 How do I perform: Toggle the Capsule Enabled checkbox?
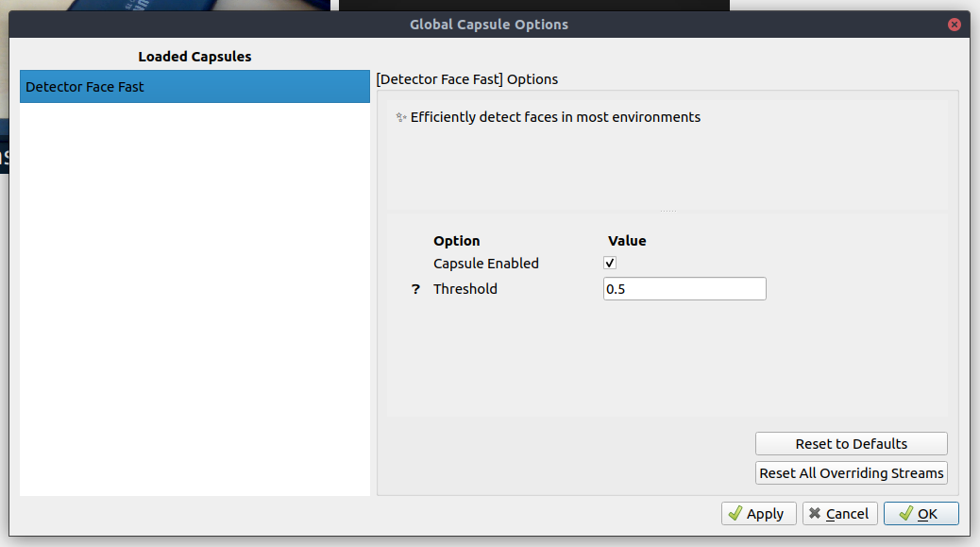609,264
